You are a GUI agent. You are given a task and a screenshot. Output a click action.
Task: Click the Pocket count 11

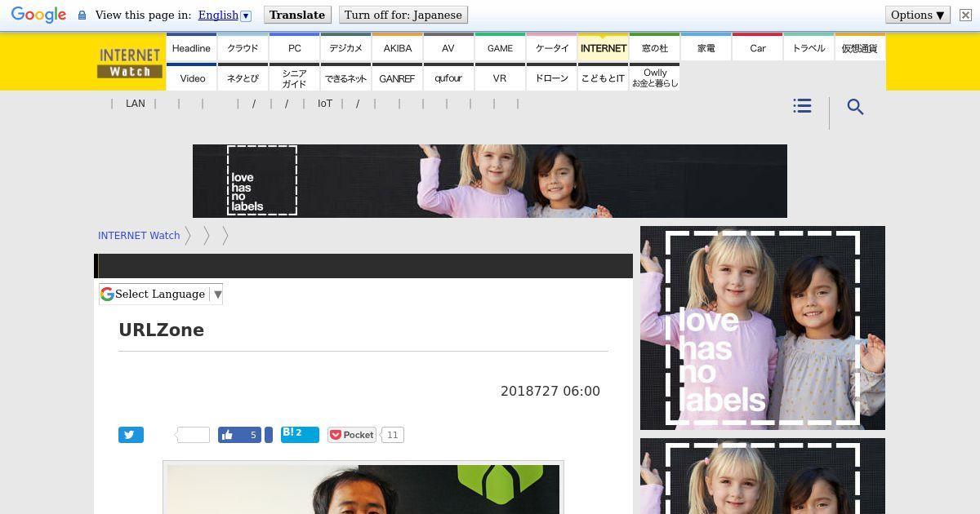pos(392,435)
